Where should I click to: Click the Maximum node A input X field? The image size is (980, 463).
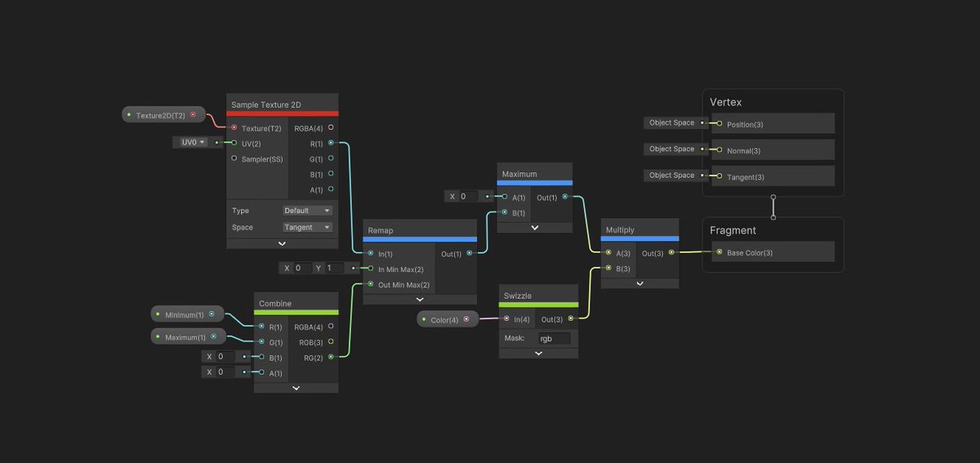pos(469,196)
